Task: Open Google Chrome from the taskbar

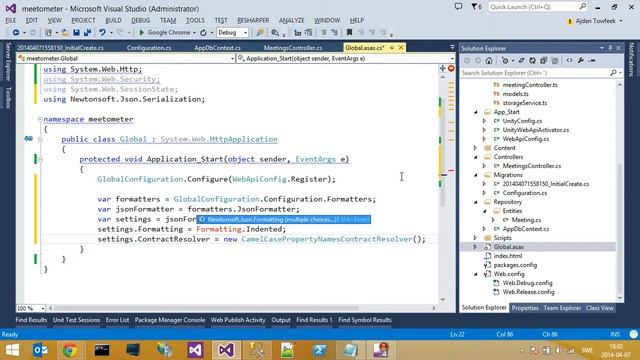Action: pyautogui.click(x=70, y=350)
